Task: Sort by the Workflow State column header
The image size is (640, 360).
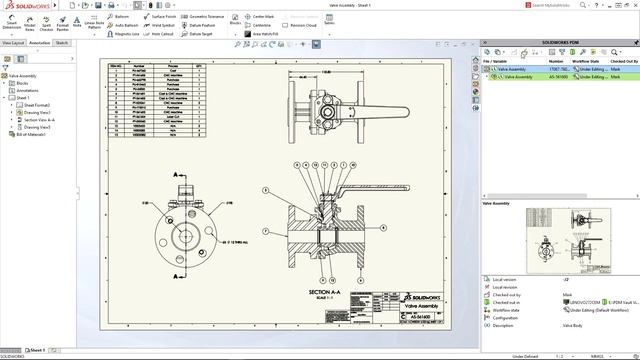Action: point(585,61)
